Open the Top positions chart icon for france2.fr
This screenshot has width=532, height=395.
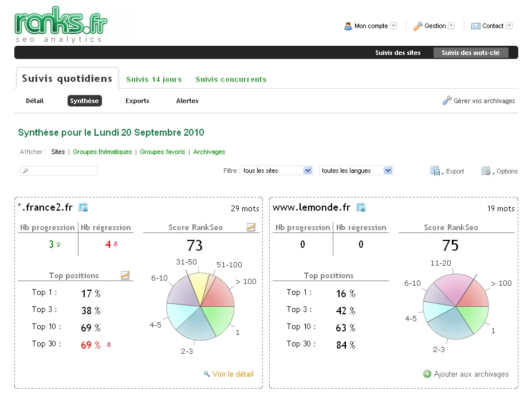coord(125,275)
